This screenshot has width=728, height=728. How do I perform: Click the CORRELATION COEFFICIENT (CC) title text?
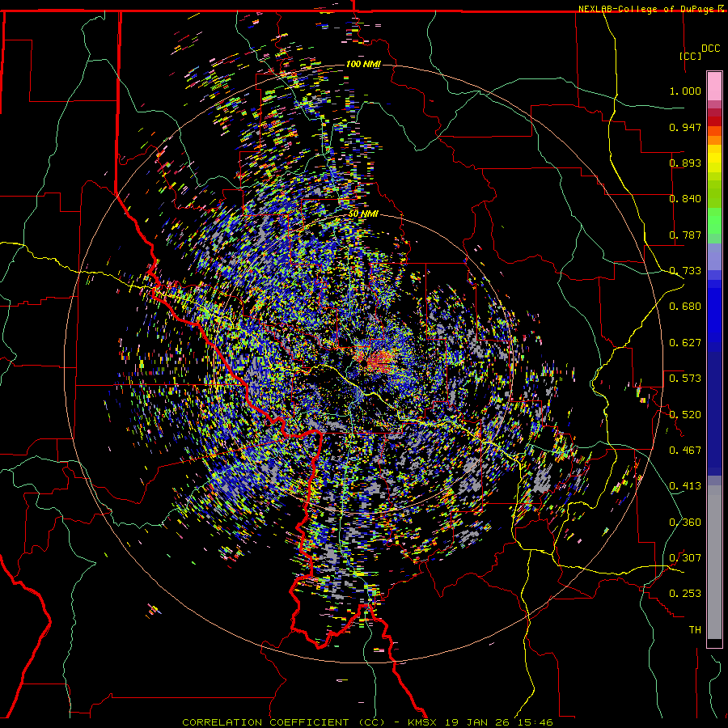pyautogui.click(x=283, y=722)
